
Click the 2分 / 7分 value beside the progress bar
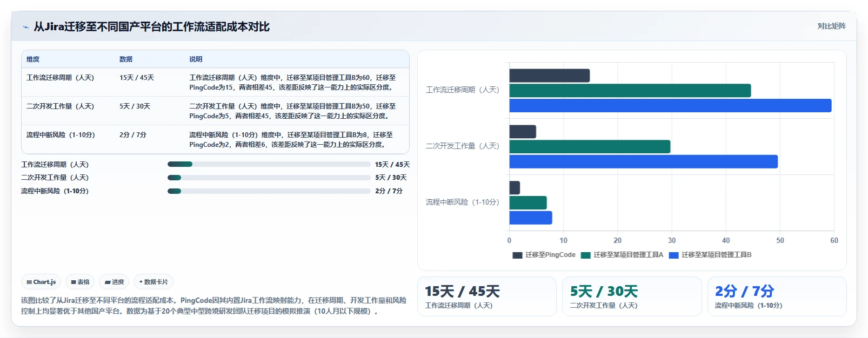pyautogui.click(x=389, y=191)
